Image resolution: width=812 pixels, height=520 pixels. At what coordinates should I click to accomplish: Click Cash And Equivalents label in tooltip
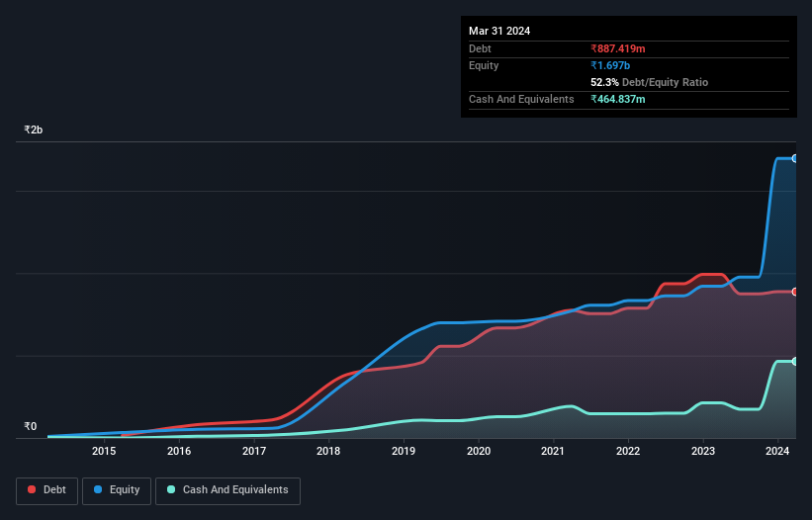pos(521,99)
